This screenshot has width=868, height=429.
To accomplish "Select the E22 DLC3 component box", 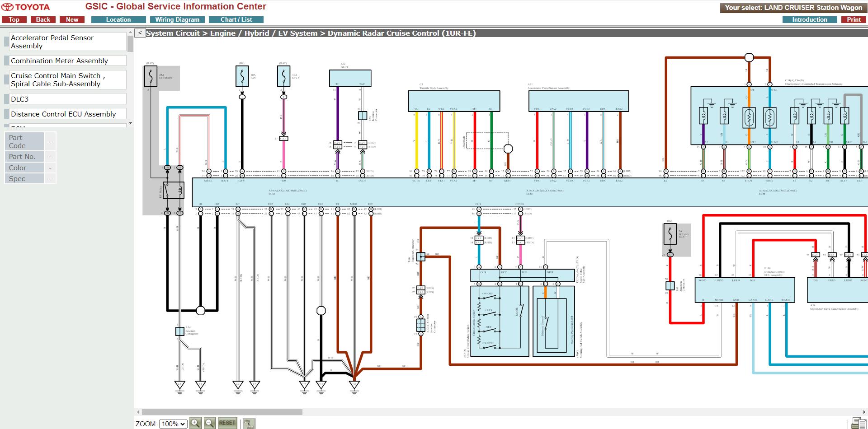I will click(350, 78).
